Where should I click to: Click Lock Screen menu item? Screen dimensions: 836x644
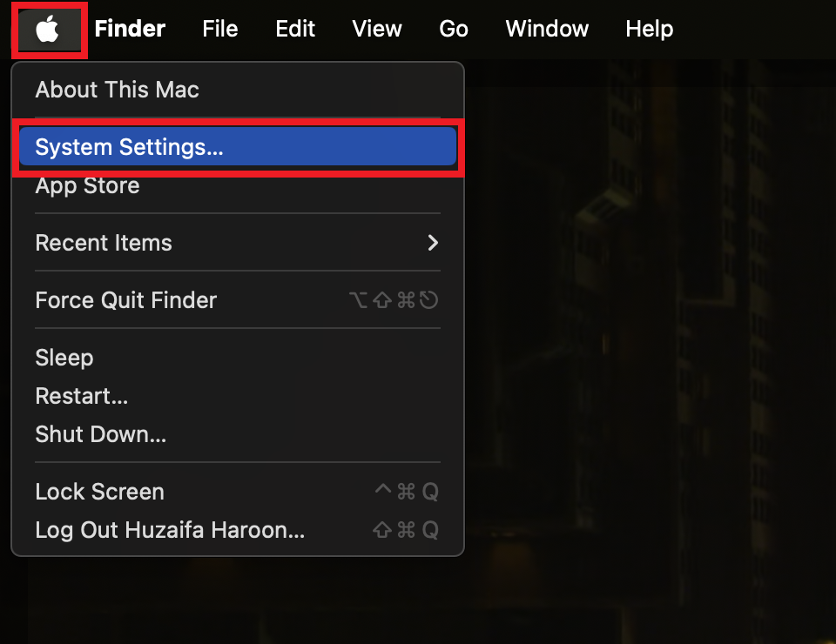99,492
